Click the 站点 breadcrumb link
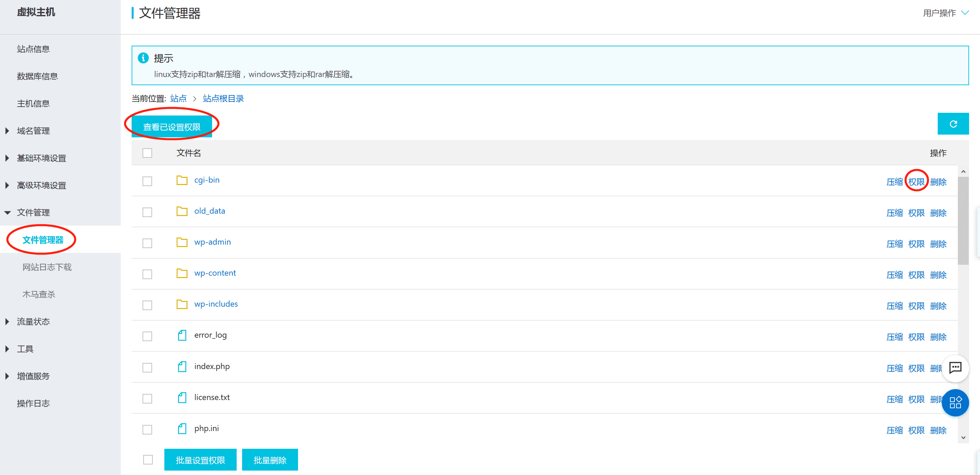Image resolution: width=980 pixels, height=475 pixels. pos(178,98)
